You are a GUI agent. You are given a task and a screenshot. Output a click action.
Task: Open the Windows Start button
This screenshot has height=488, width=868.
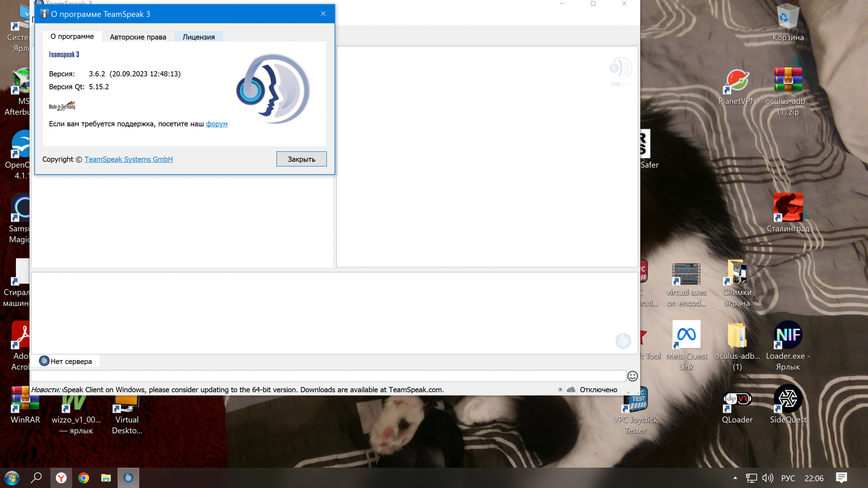click(12, 478)
